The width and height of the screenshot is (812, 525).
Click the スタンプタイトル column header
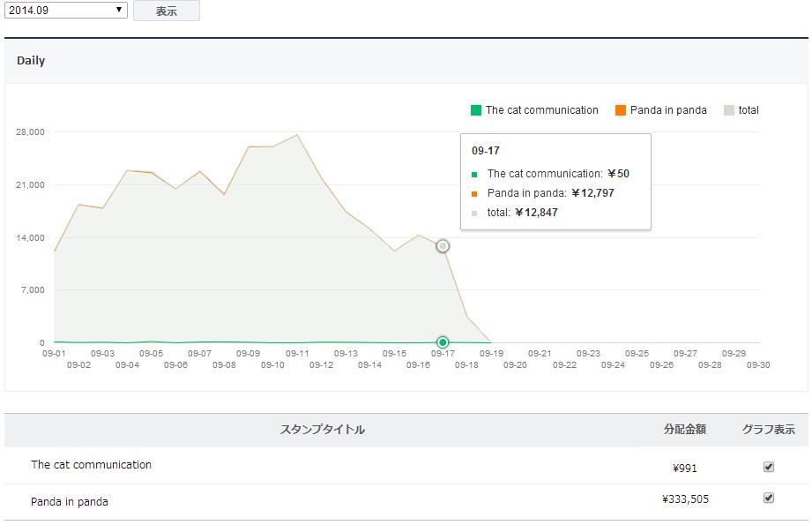pos(323,430)
